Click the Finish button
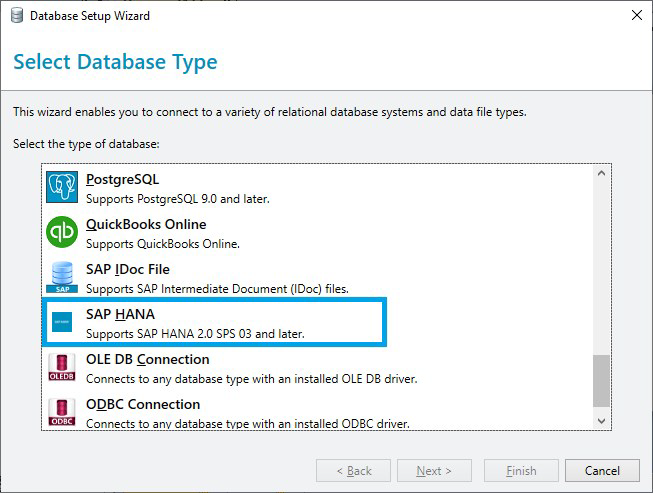Viewport: 653px width, 493px height. coord(521,471)
